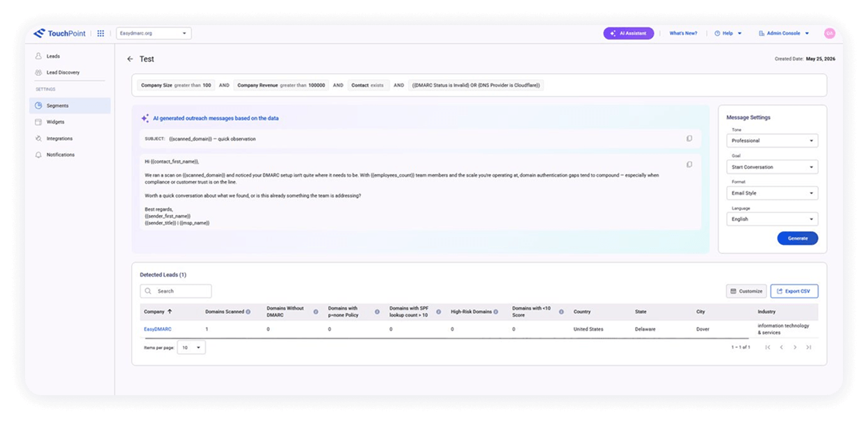868x423 pixels.
Task: Click the Delaware cell
Action: [x=645, y=329]
